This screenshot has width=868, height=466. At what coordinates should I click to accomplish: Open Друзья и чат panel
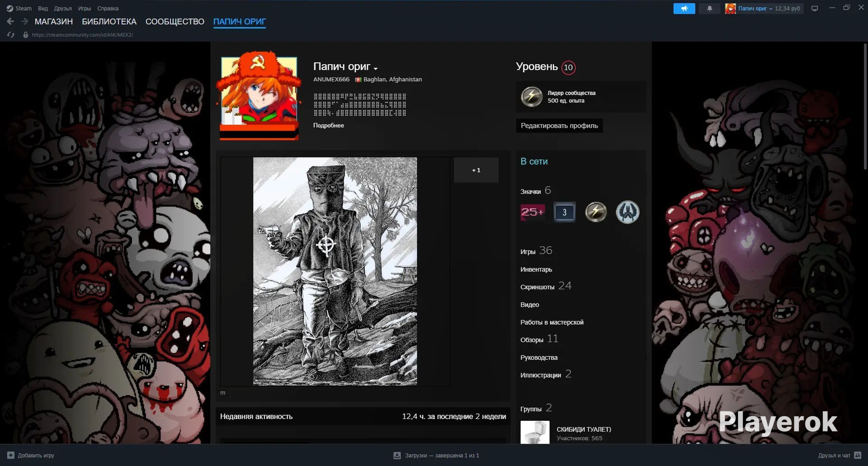coord(834,455)
